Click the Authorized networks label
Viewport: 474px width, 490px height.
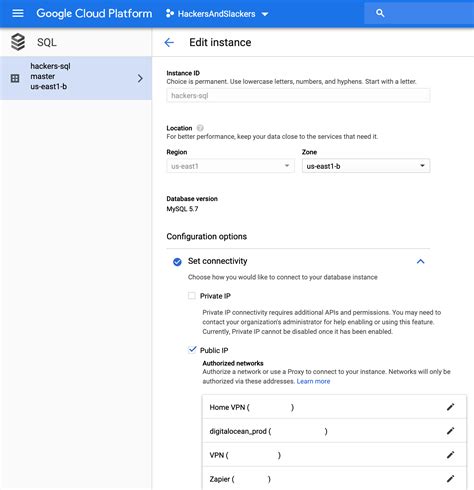[233, 363]
